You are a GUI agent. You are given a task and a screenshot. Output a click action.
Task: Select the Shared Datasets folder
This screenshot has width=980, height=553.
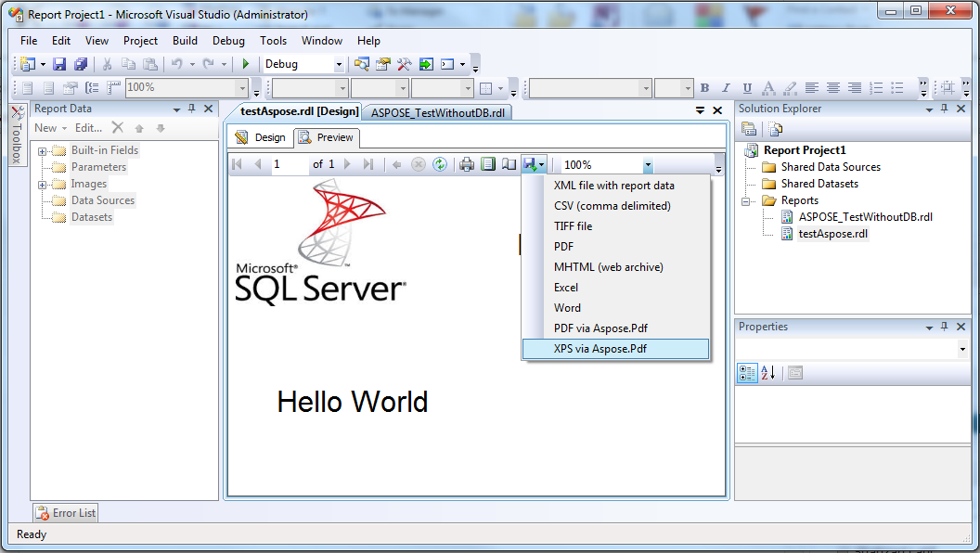click(x=819, y=184)
